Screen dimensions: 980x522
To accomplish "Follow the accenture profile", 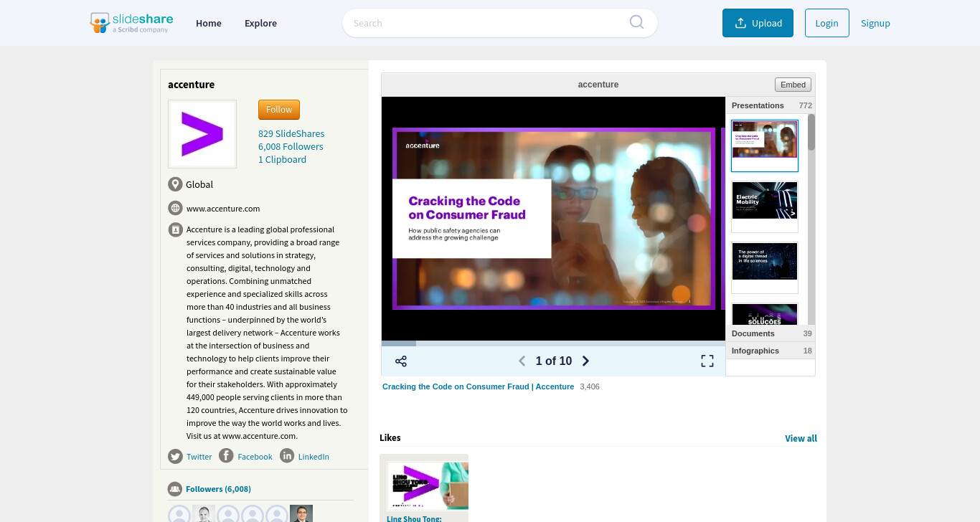I will click(279, 110).
